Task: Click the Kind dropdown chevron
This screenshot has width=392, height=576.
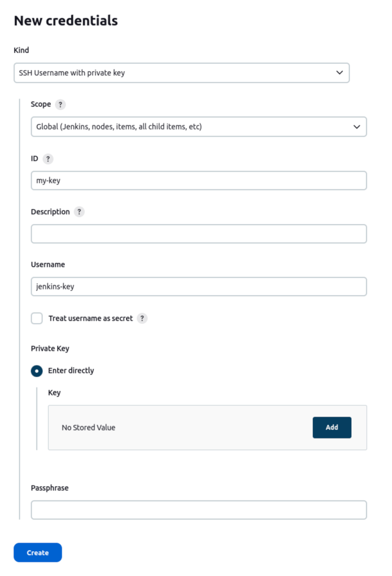Action: click(x=339, y=73)
